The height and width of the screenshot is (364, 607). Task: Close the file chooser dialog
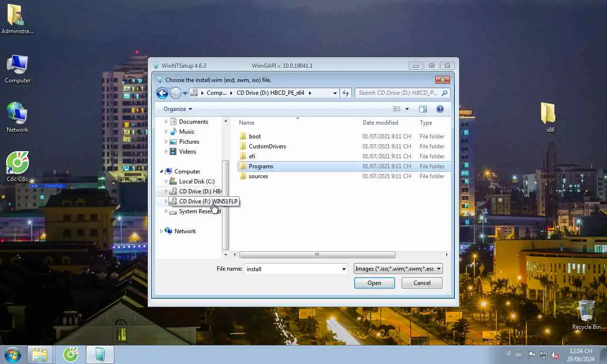[x=442, y=80]
